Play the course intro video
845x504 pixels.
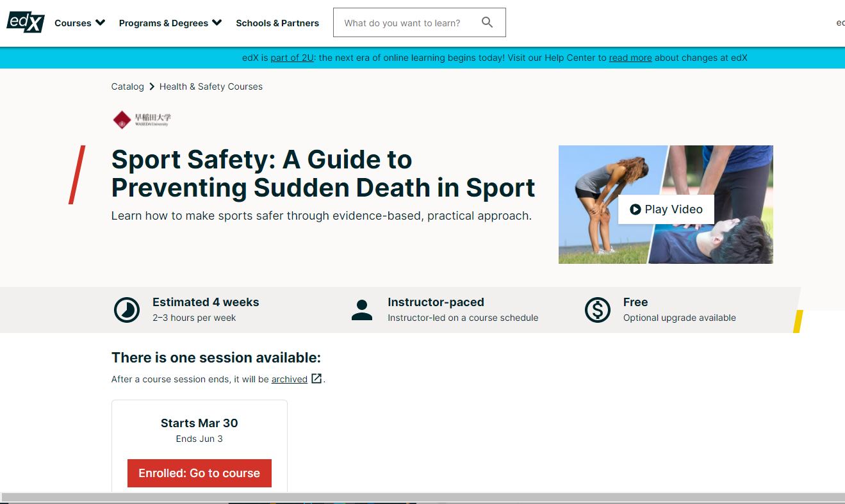point(666,209)
